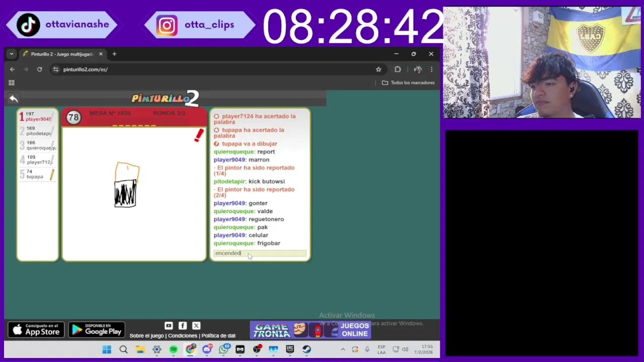This screenshot has width=644, height=362.
Task: Open the Chrome profile avatar
Action: pyautogui.click(x=418, y=69)
